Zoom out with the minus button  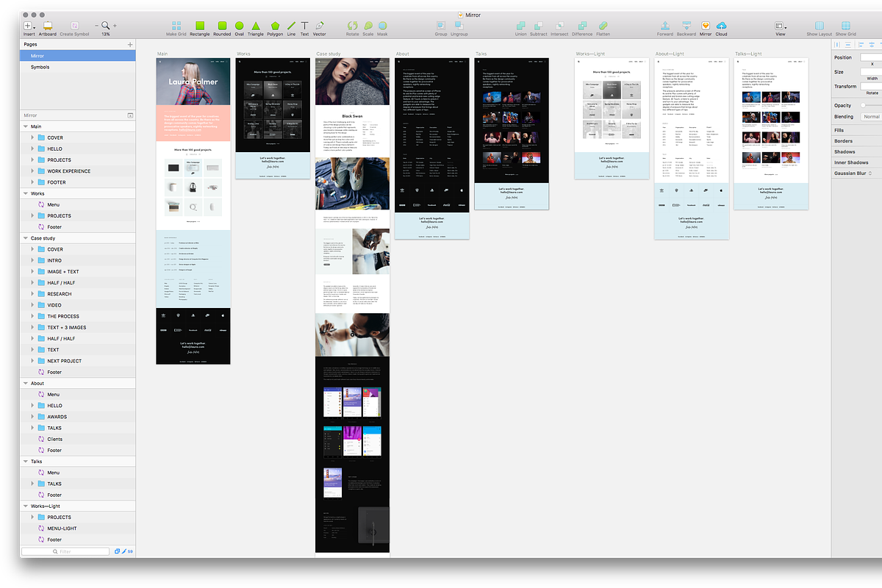pos(96,26)
